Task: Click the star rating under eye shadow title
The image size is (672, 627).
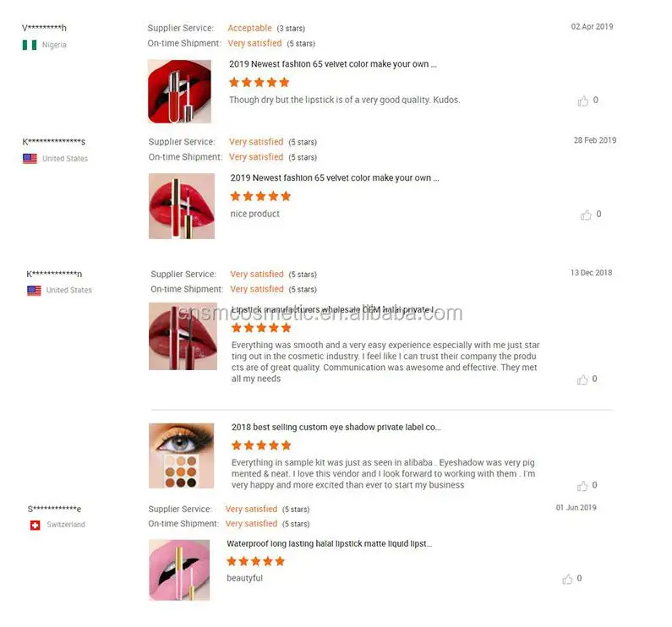Action: [x=261, y=445]
